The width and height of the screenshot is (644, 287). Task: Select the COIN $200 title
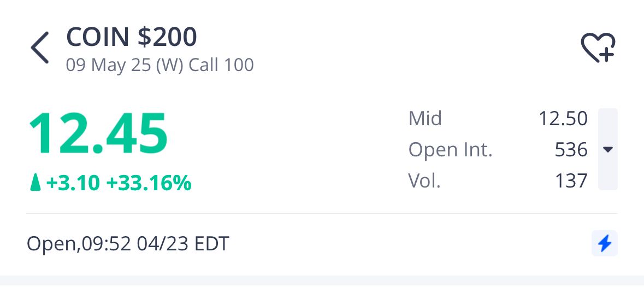(132, 37)
